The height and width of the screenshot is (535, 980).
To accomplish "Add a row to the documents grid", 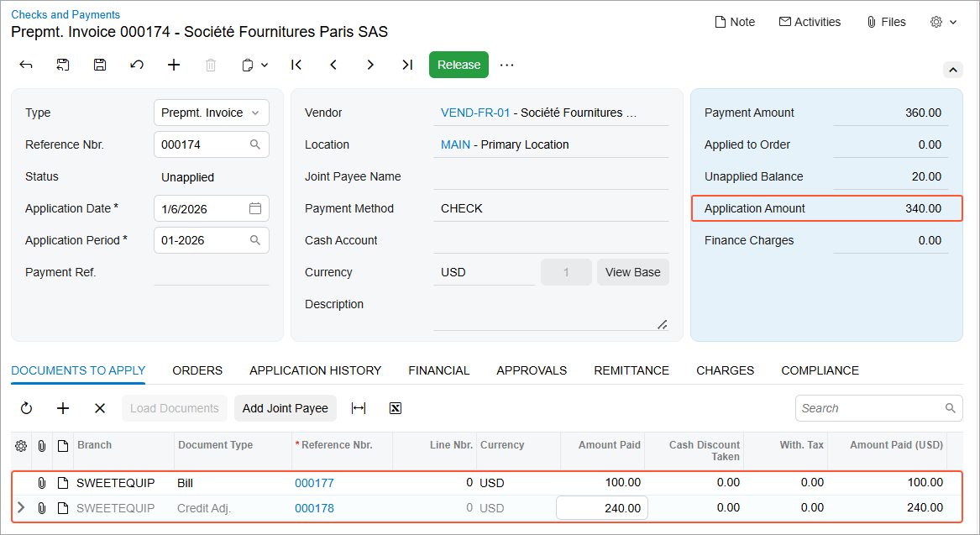I will (x=63, y=408).
